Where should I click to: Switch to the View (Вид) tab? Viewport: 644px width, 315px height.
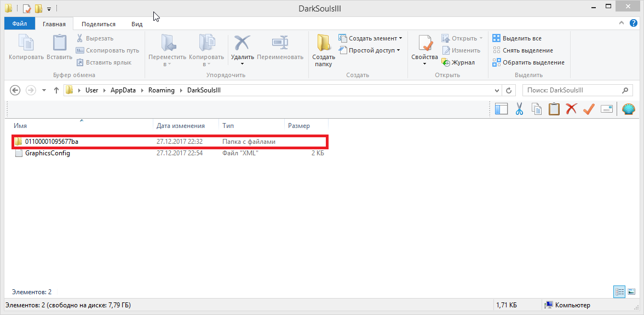(137, 24)
